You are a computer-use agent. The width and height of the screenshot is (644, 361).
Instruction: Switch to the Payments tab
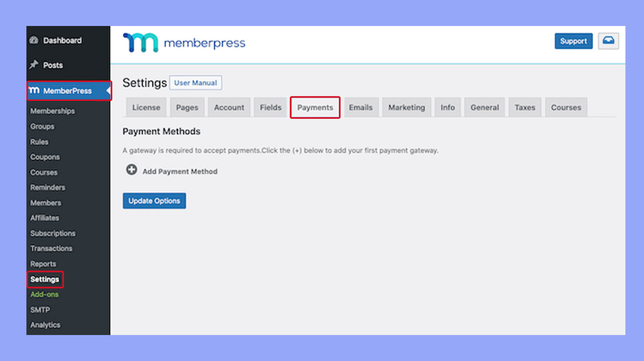pos(315,107)
